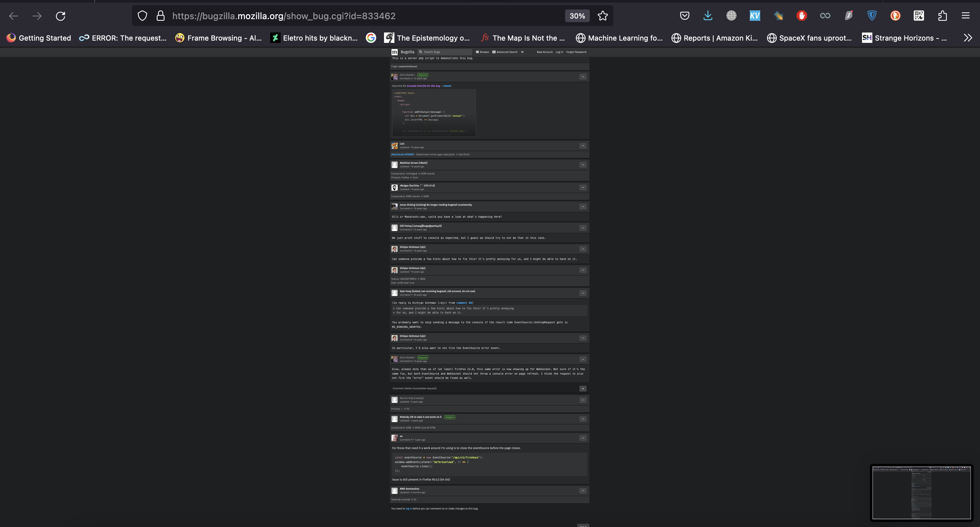Click the Log In link

click(559, 52)
